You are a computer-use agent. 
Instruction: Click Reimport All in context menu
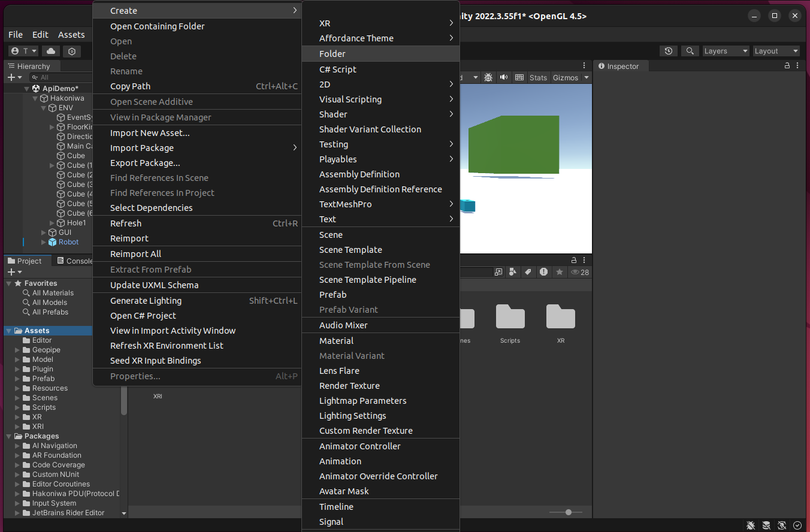pos(197,254)
